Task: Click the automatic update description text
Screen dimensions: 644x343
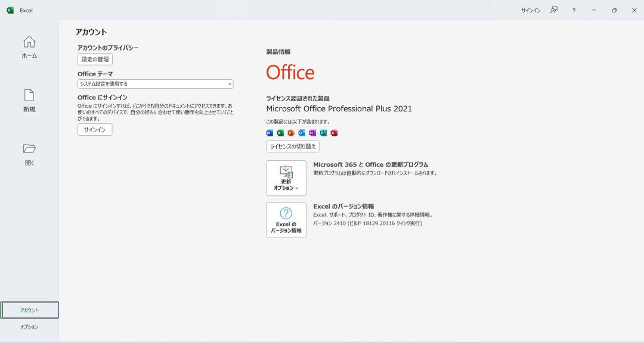Action: pos(375,173)
